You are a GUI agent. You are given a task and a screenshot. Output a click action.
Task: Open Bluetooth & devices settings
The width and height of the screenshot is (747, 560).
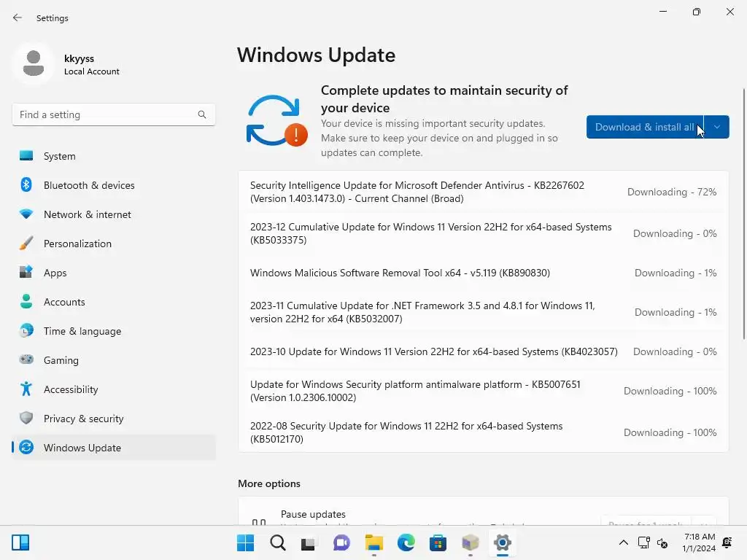(x=113, y=185)
